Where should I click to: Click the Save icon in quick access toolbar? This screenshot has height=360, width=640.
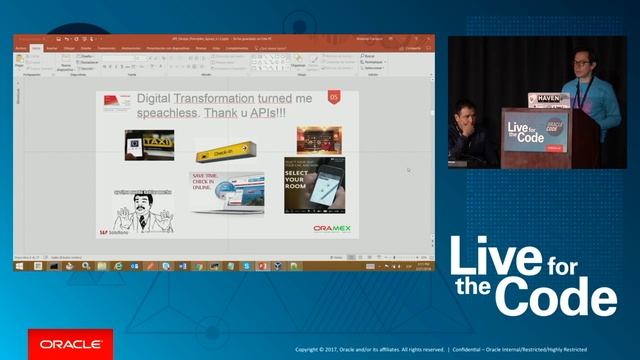click(x=58, y=39)
